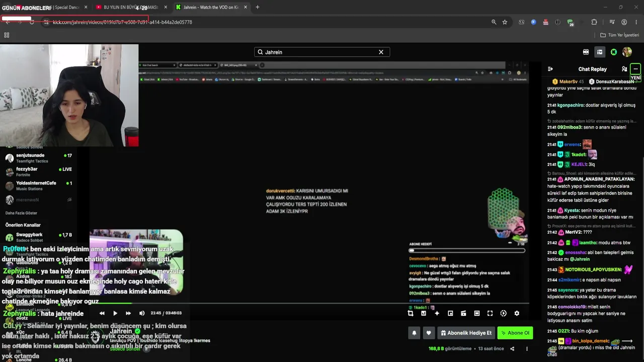The width and height of the screenshot is (644, 362).
Task: Open Chrome three-dot menu
Action: pyautogui.click(x=636, y=22)
